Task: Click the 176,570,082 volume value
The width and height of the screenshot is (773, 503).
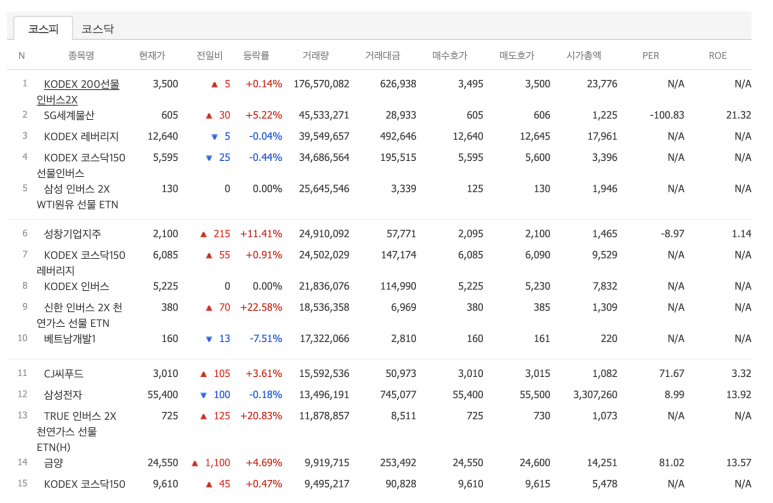Action: pos(321,84)
